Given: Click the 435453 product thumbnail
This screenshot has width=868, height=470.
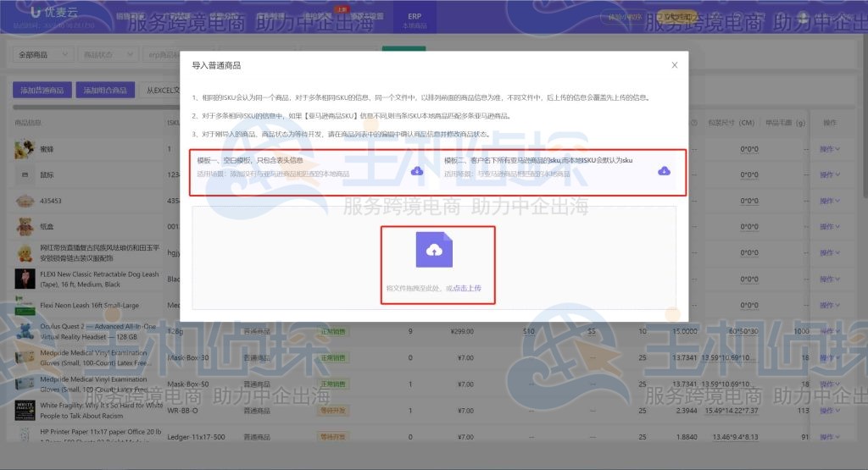Looking at the screenshot, I should [25, 201].
